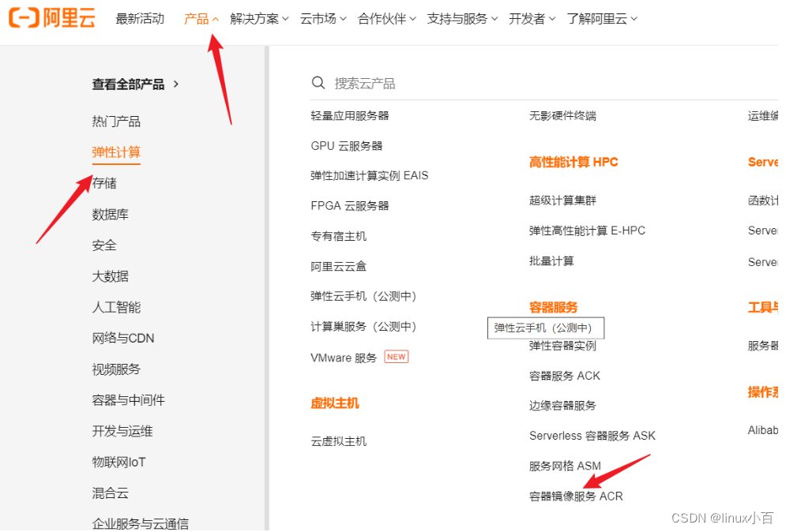Open 服务网格 ASM
The image size is (786, 532).
[x=566, y=466]
